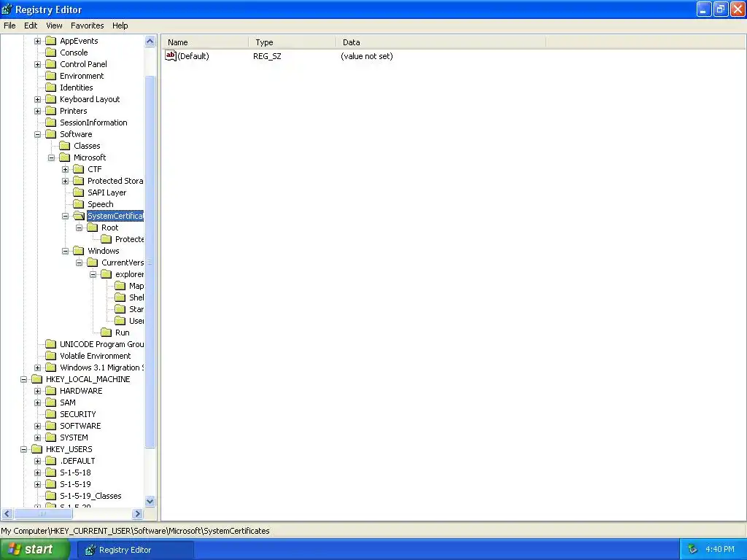Expand the Printers key
This screenshot has width=747, height=560.
(38, 111)
